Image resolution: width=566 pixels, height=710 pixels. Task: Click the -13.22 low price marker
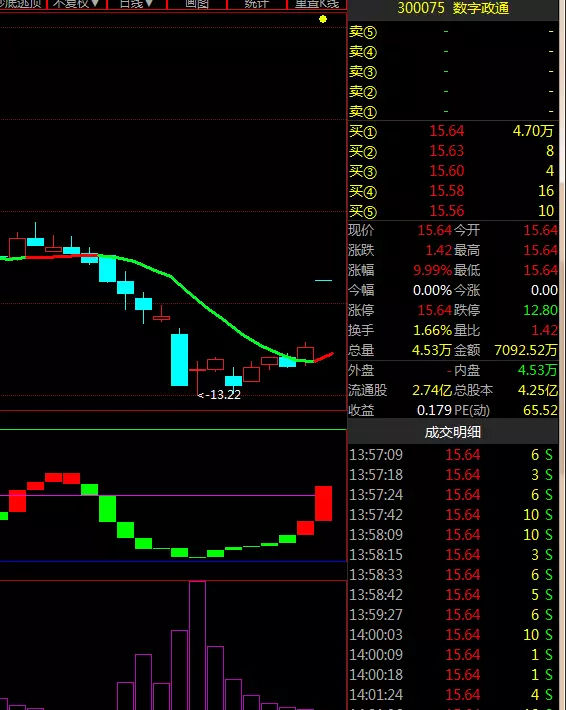click(x=220, y=395)
